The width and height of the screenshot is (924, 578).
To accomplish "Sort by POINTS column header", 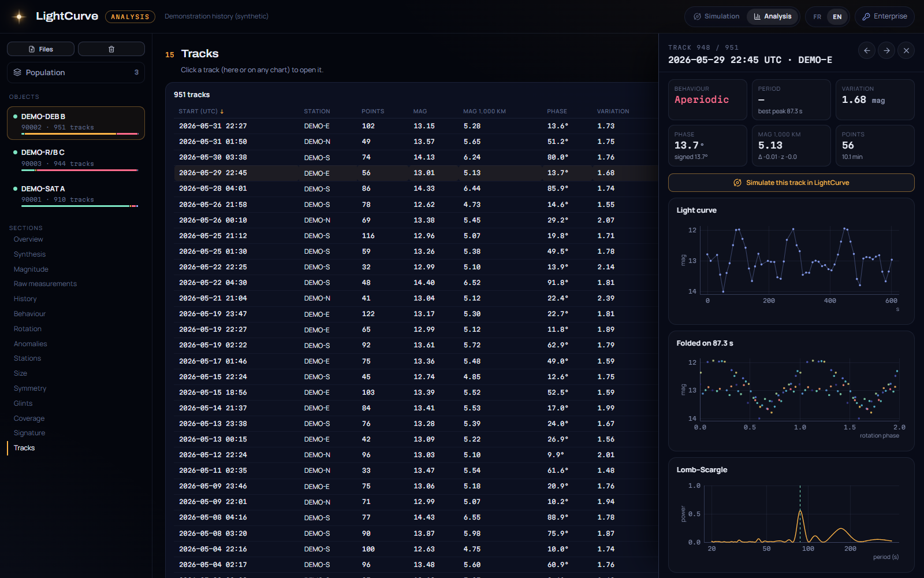I will 372,112.
